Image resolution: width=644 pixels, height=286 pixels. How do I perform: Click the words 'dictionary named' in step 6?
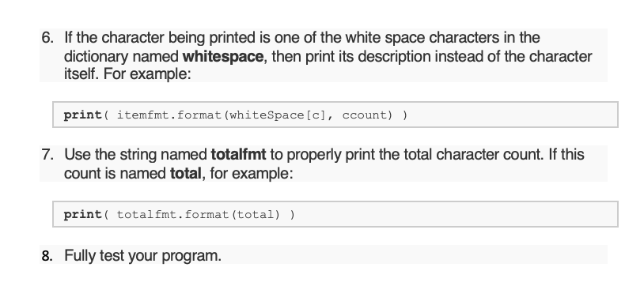click(x=121, y=56)
